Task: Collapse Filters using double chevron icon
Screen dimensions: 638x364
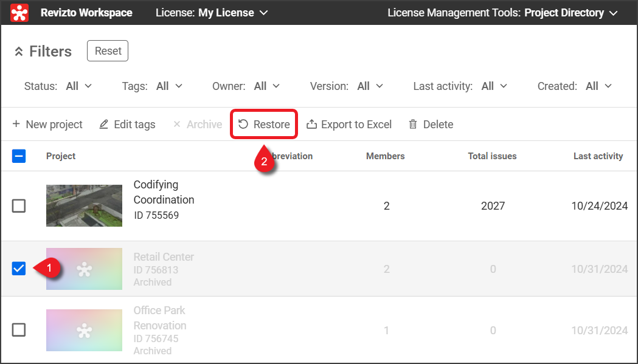Action: coord(19,52)
